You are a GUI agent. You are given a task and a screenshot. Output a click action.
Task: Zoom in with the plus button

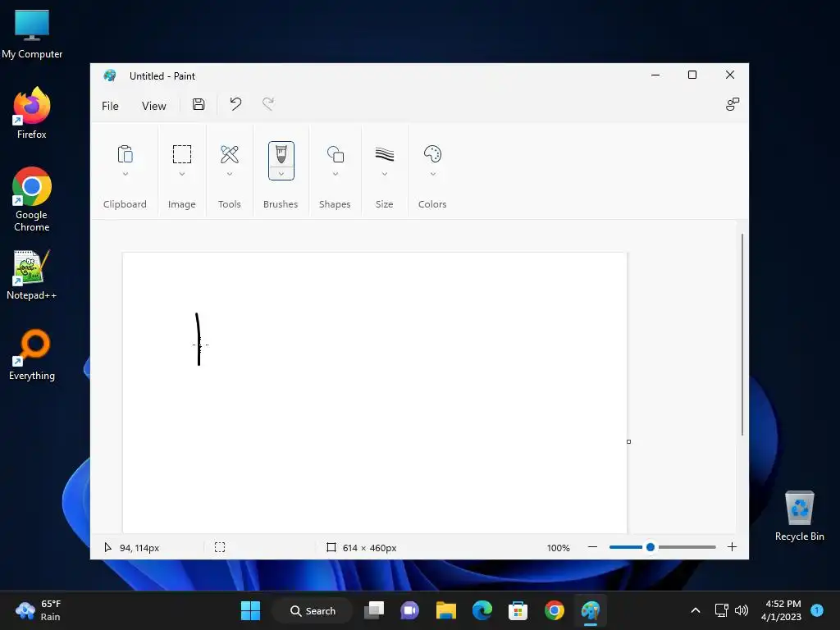click(x=732, y=547)
